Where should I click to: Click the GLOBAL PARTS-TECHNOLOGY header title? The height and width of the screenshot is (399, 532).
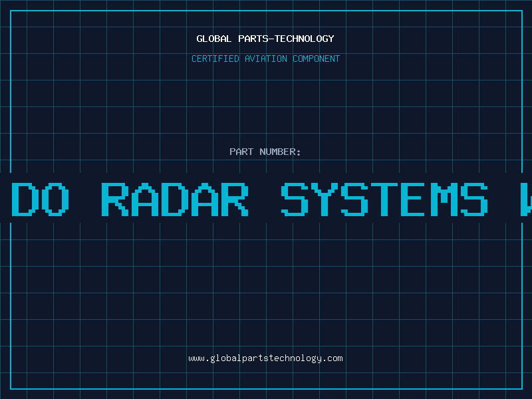pyautogui.click(x=265, y=39)
